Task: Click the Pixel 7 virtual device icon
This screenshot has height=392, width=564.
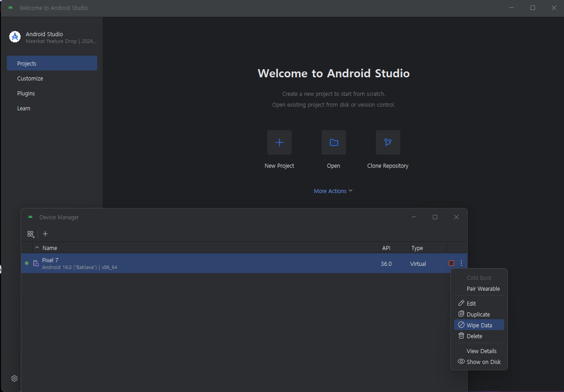Action: pyautogui.click(x=36, y=263)
